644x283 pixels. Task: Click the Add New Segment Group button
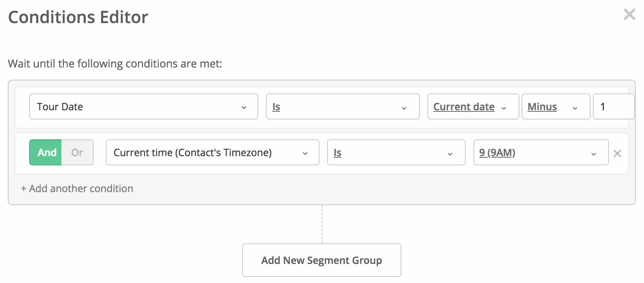(x=321, y=260)
